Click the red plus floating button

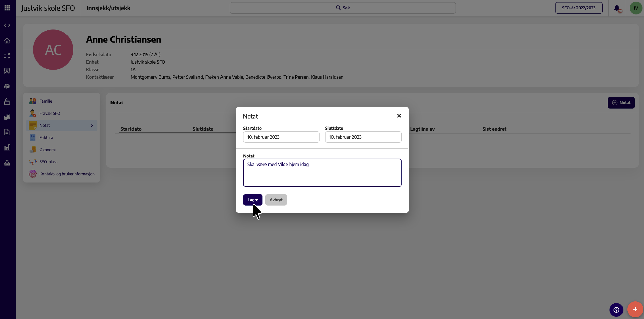point(635,309)
